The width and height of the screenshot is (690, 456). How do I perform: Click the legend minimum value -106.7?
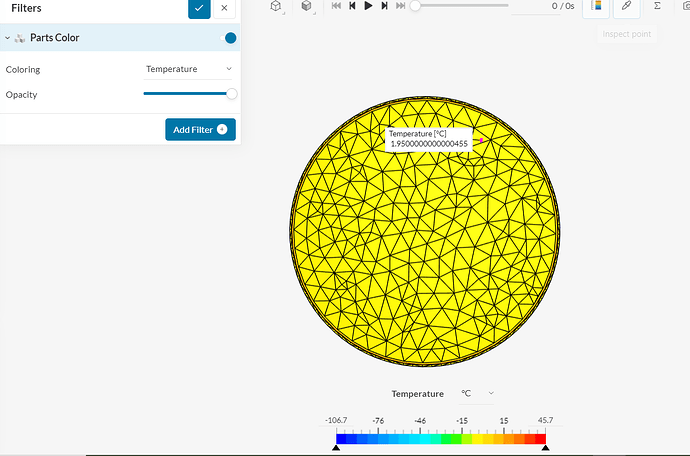tap(336, 420)
